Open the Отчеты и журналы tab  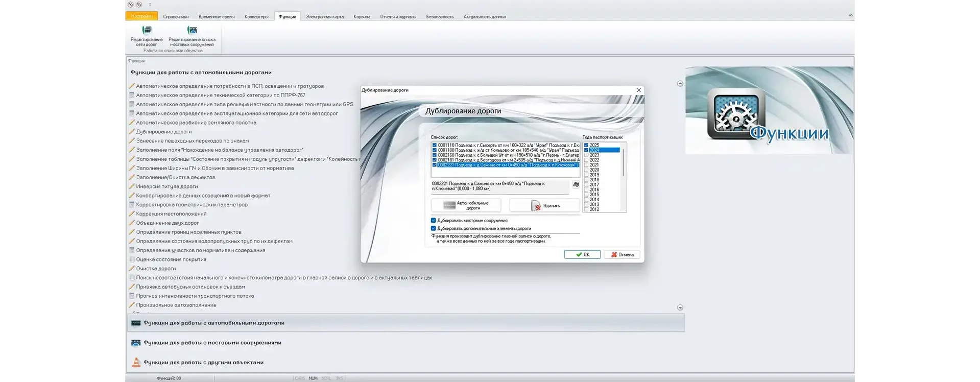pos(398,17)
